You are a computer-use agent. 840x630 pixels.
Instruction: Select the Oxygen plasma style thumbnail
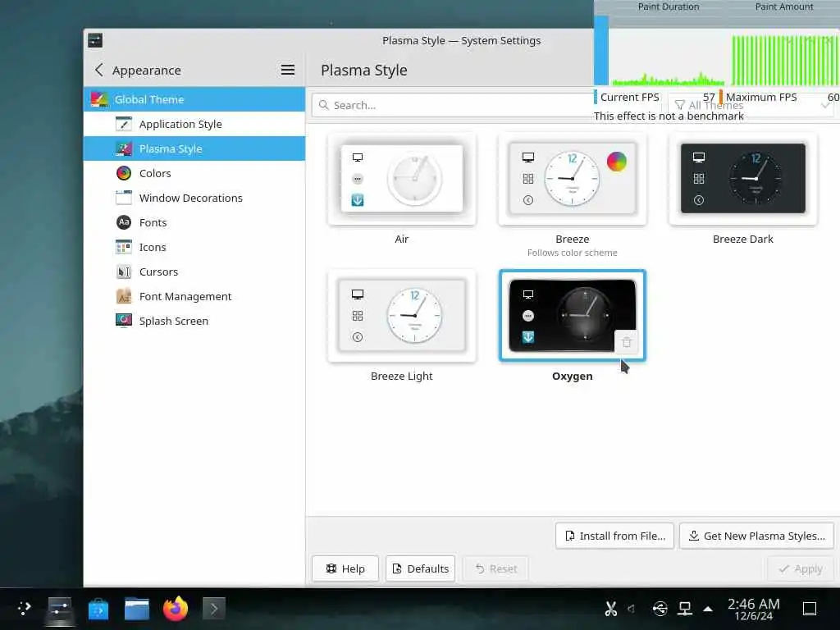[572, 316]
